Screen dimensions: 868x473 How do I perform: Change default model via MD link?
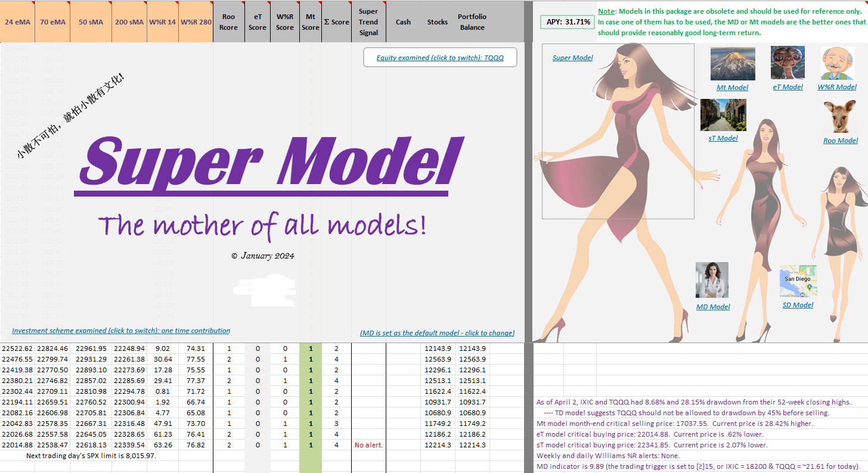click(437, 333)
